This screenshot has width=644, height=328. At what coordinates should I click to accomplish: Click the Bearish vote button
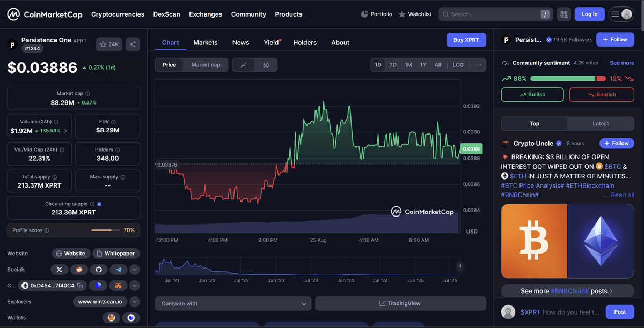tap(601, 95)
